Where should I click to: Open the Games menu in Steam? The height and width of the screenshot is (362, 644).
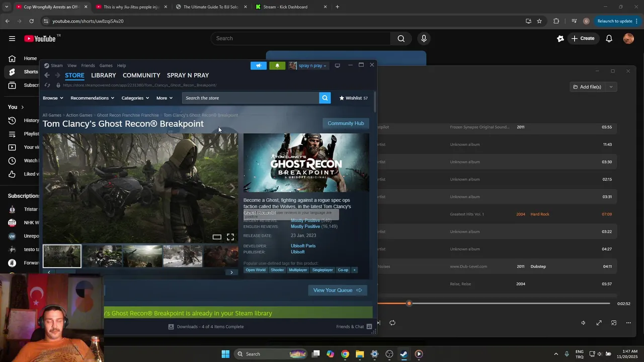point(106,65)
